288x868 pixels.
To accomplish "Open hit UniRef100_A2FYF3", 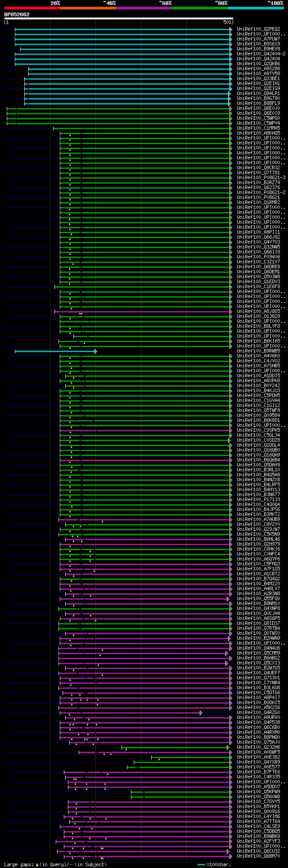I will 259,841.
